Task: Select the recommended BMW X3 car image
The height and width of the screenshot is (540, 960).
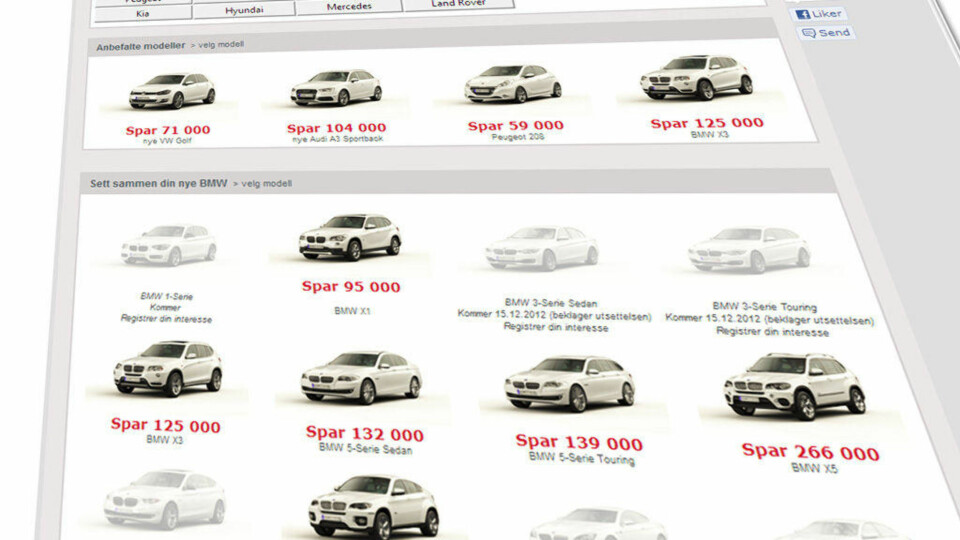Action: [697, 77]
